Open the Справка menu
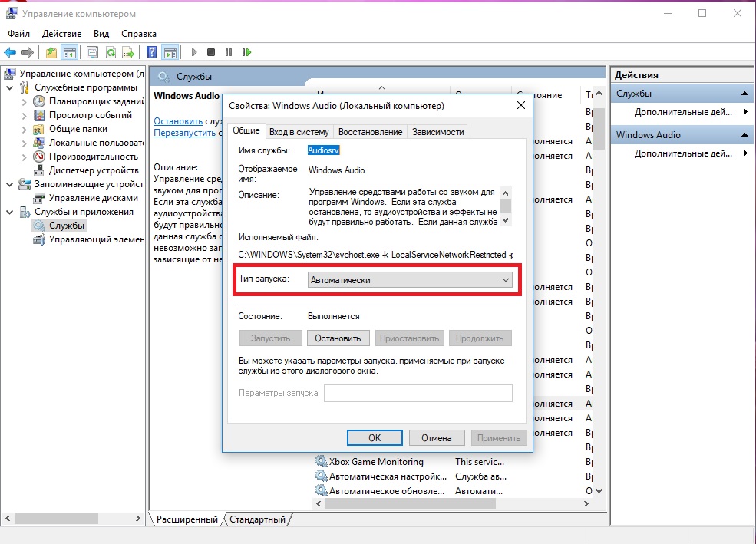 [139, 34]
